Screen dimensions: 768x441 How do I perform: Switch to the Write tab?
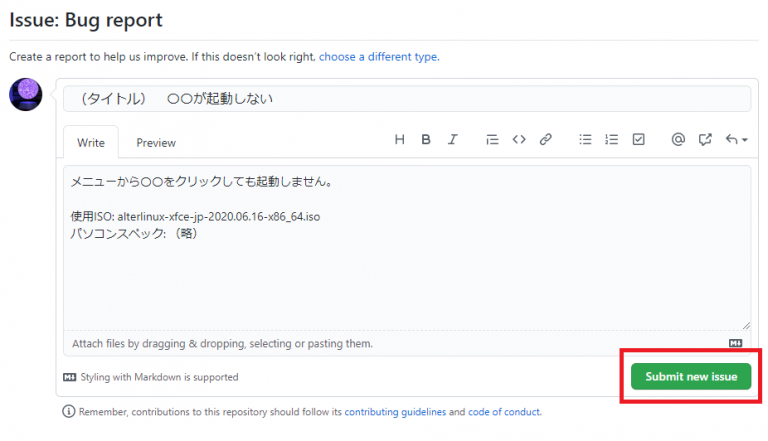[x=91, y=143]
